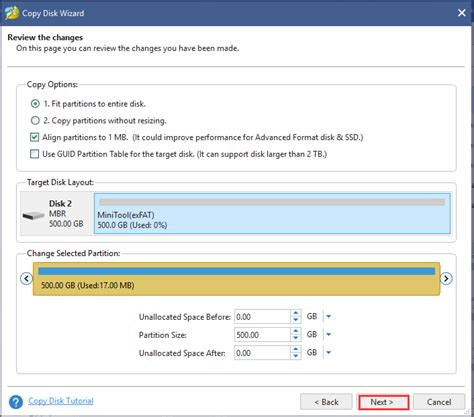This screenshot has height=417, width=474.
Task: Decrease Partition Size with down spinner
Action: click(296, 338)
